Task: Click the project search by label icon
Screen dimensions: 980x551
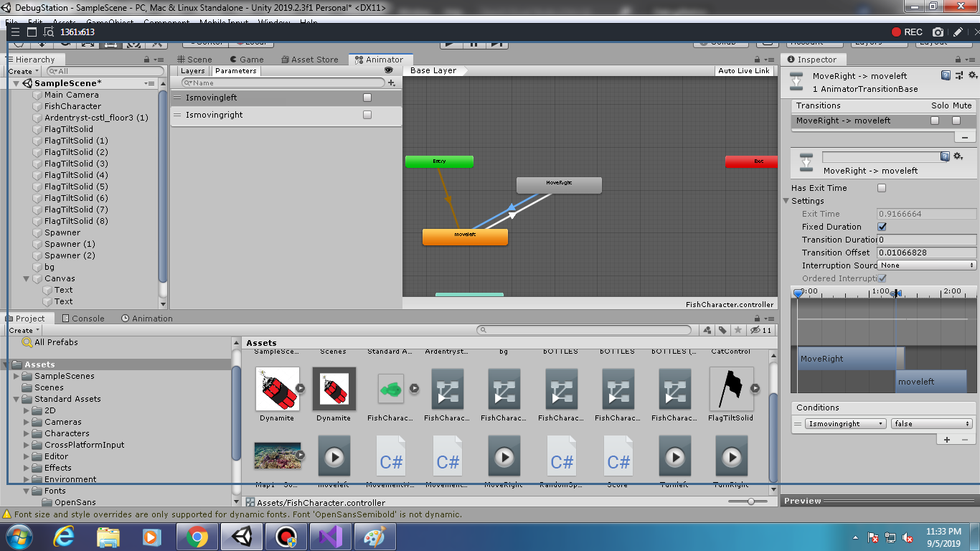Action: [722, 330]
